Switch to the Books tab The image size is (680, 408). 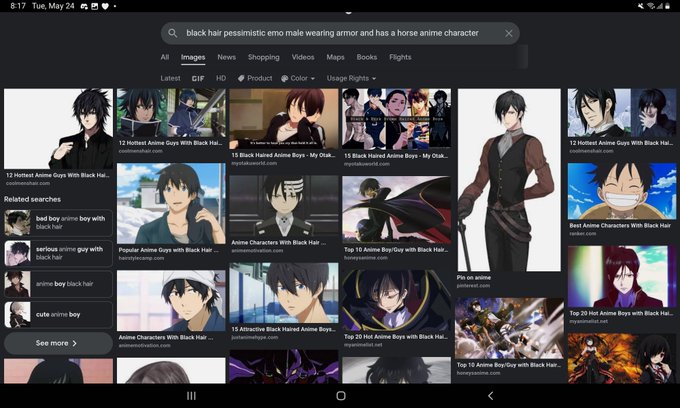[367, 57]
